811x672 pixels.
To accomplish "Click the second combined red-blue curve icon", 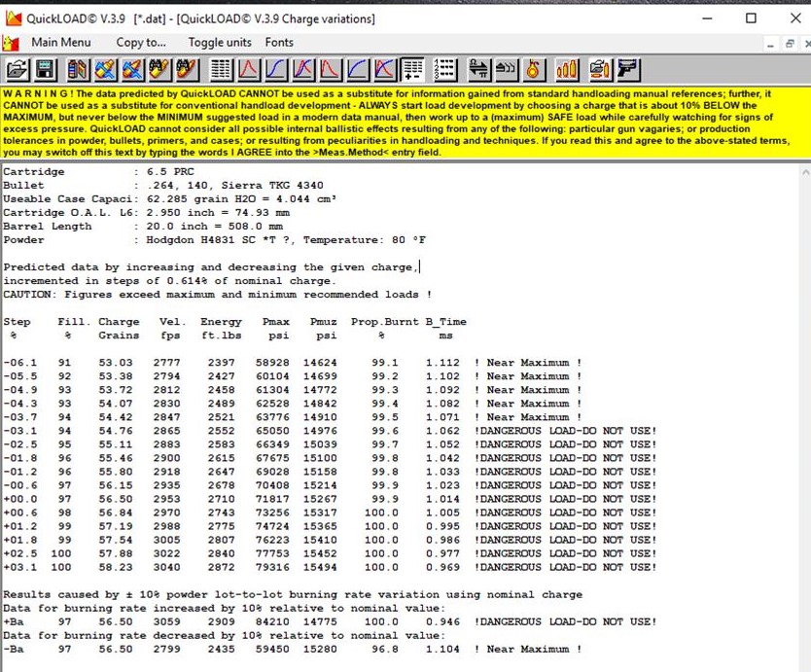I will click(385, 69).
